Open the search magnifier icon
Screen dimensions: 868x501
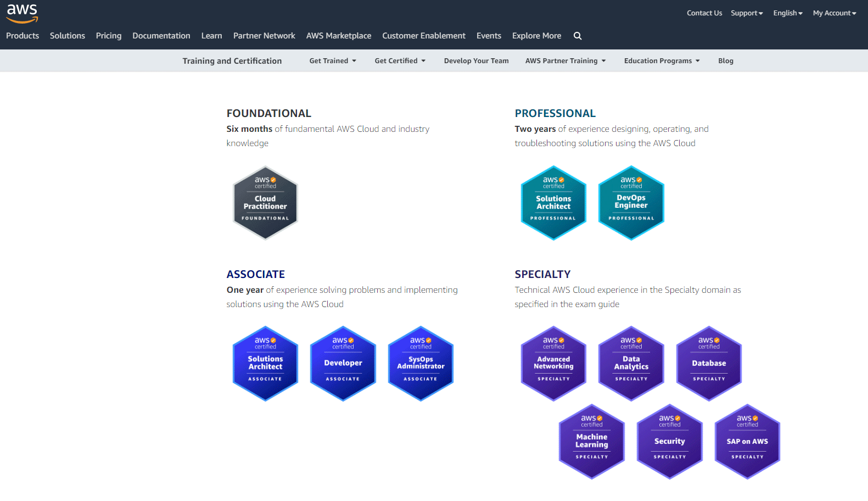pyautogui.click(x=578, y=36)
